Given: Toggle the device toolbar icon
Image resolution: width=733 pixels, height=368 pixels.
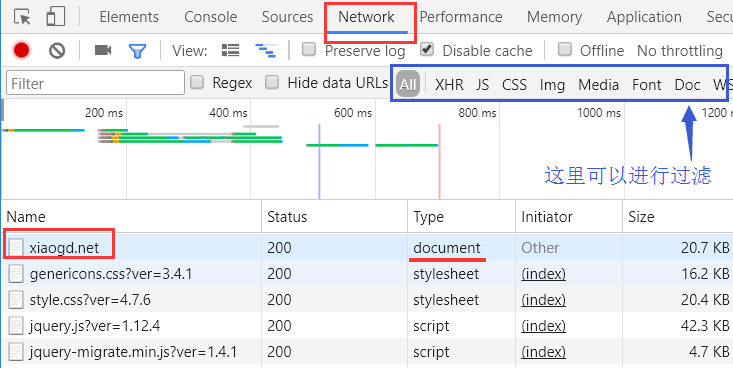Looking at the screenshot, I should pos(56,16).
